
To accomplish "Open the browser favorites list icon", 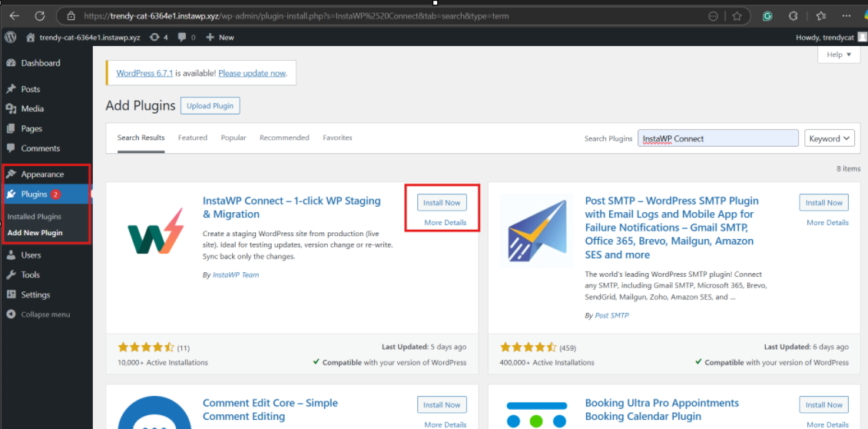I will tap(821, 16).
